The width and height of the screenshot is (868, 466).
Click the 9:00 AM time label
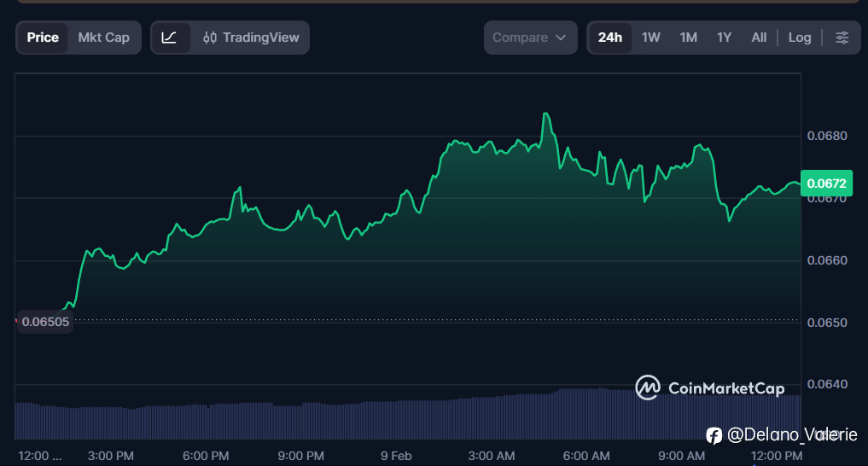681,456
